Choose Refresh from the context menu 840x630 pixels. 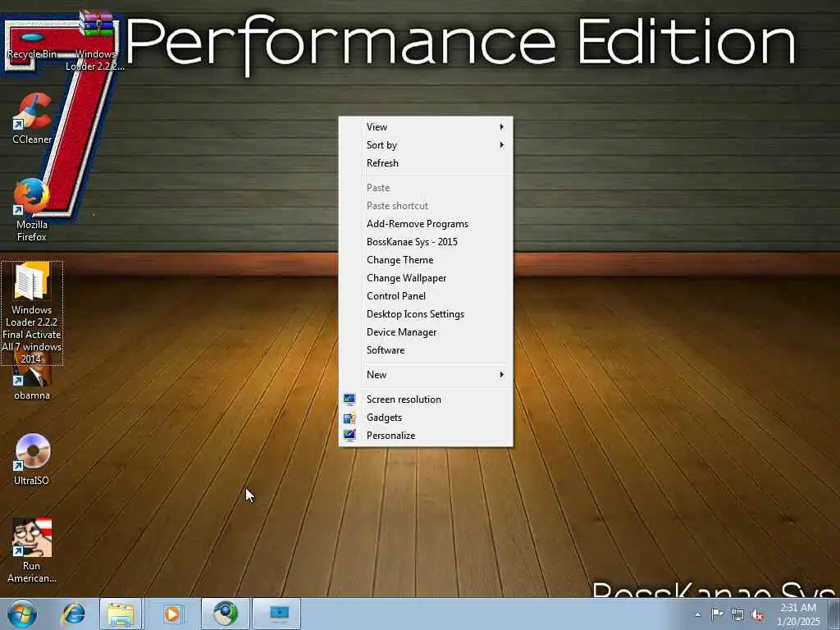[x=426, y=163]
